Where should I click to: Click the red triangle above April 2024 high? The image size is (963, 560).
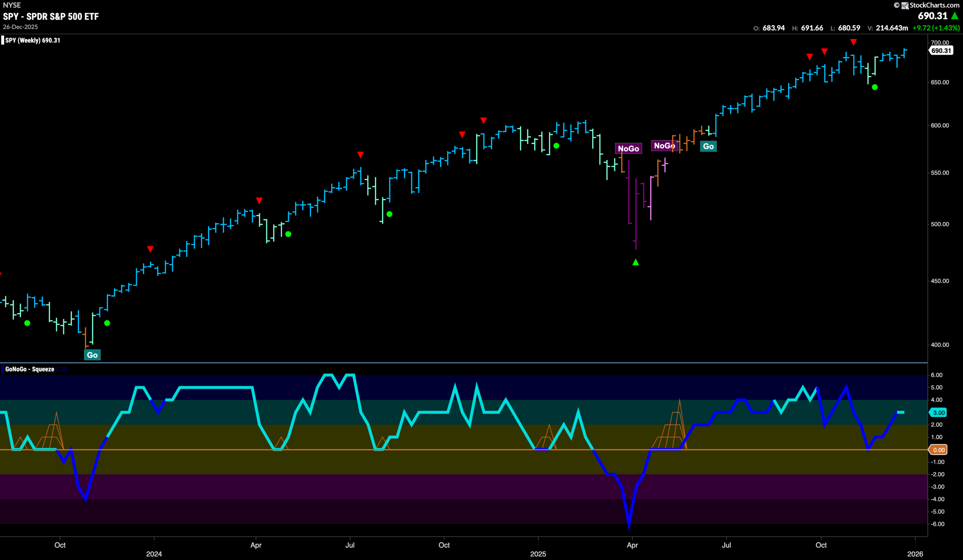259,201
